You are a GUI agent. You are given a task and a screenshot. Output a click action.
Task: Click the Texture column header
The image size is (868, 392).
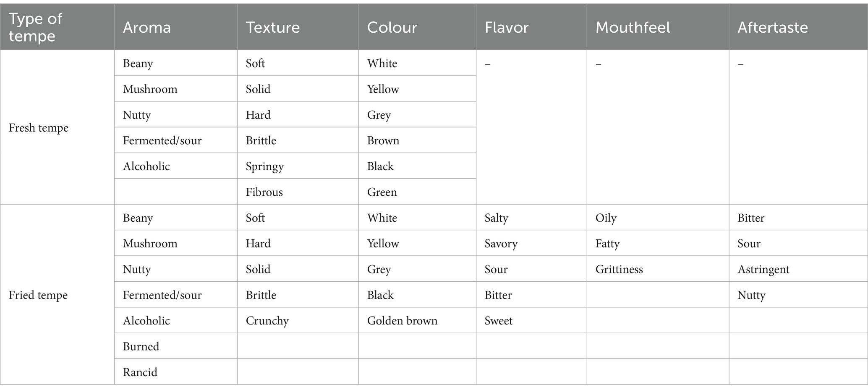point(298,27)
